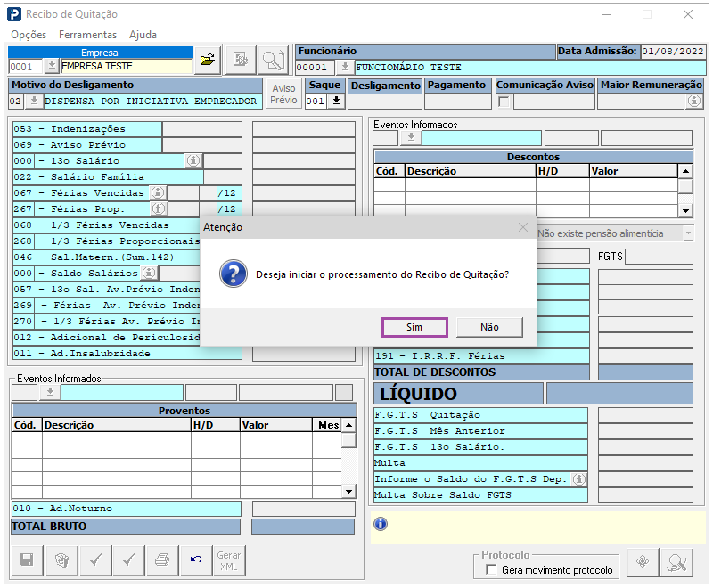Toggle the Comunicação Aviso checkbox

pyautogui.click(x=504, y=102)
